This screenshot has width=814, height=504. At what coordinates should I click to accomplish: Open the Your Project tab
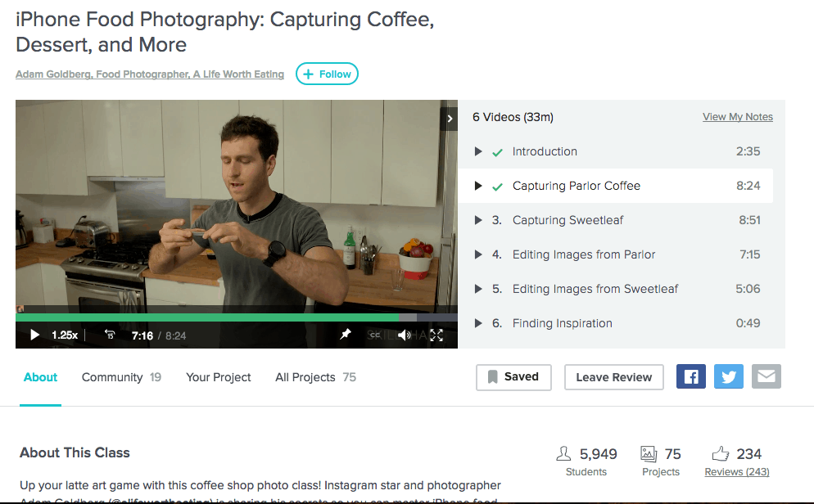click(218, 377)
